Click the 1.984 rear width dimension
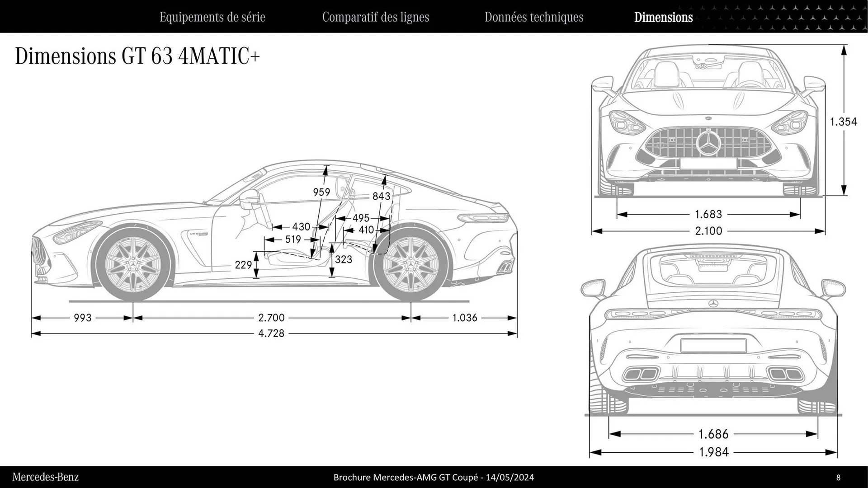The width and height of the screenshot is (868, 488). click(713, 452)
